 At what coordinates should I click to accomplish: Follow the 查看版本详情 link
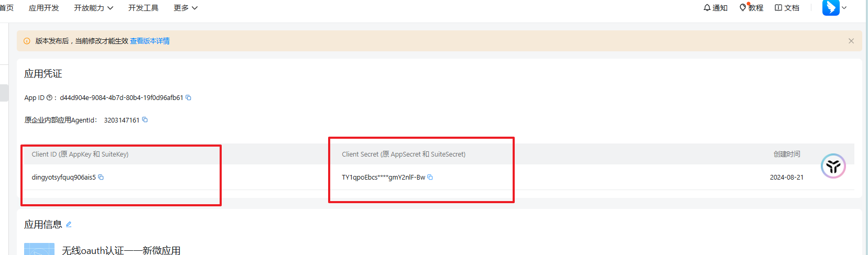coord(150,41)
